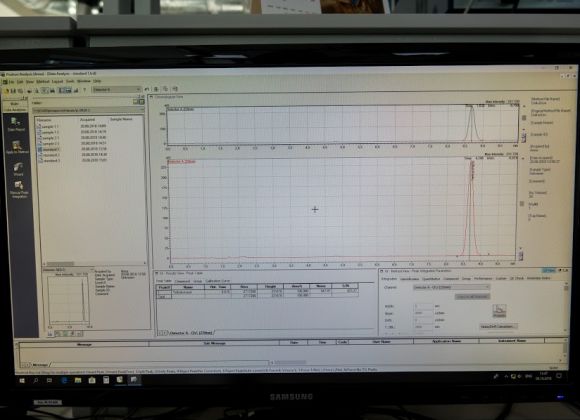580x420 pixels.
Task: Click the Program icon button in method view
Action: pos(499,310)
